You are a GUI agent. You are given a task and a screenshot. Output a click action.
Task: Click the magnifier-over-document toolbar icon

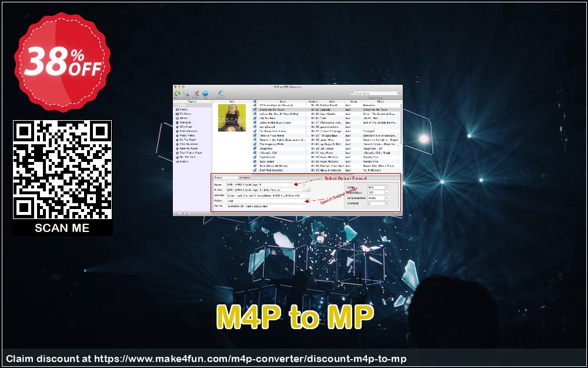[186, 94]
